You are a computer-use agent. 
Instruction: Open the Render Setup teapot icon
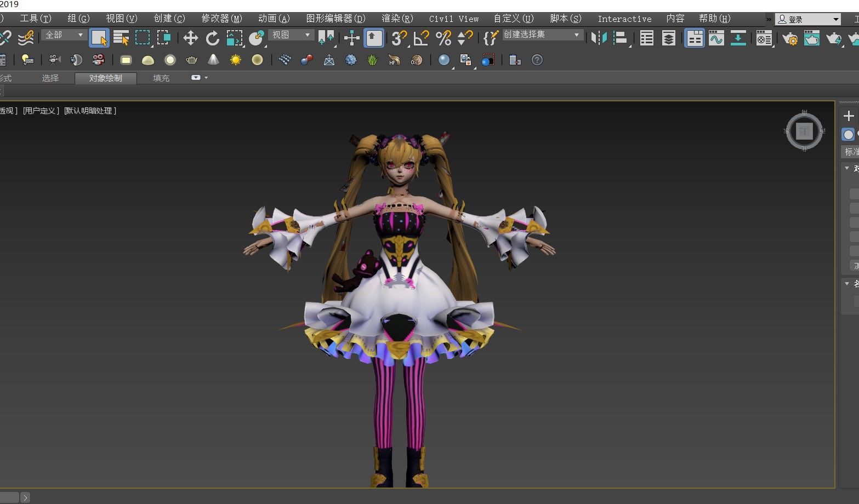789,38
